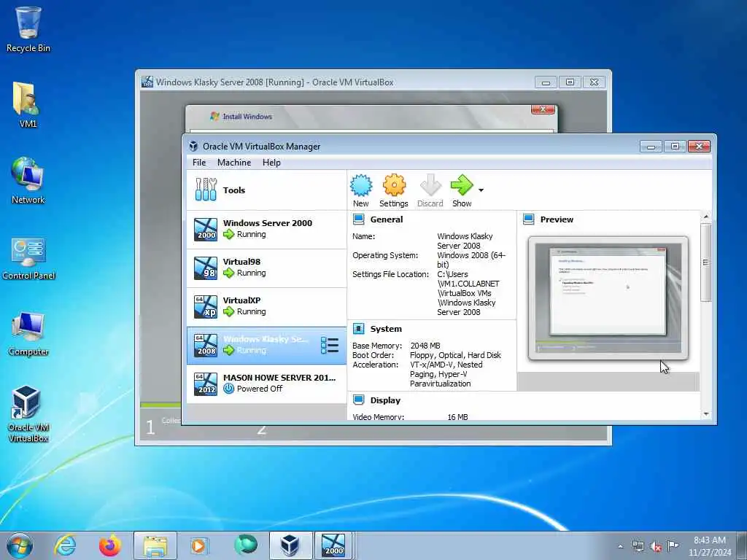Open the Help menu
Screen dimensions: 747x560
pyautogui.click(x=271, y=163)
